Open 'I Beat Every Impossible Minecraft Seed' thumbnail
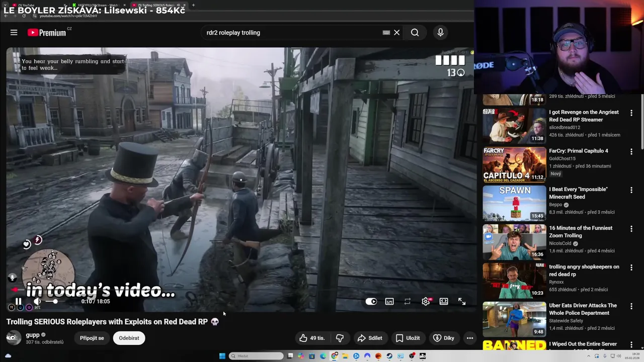644x362 pixels. [x=514, y=203]
